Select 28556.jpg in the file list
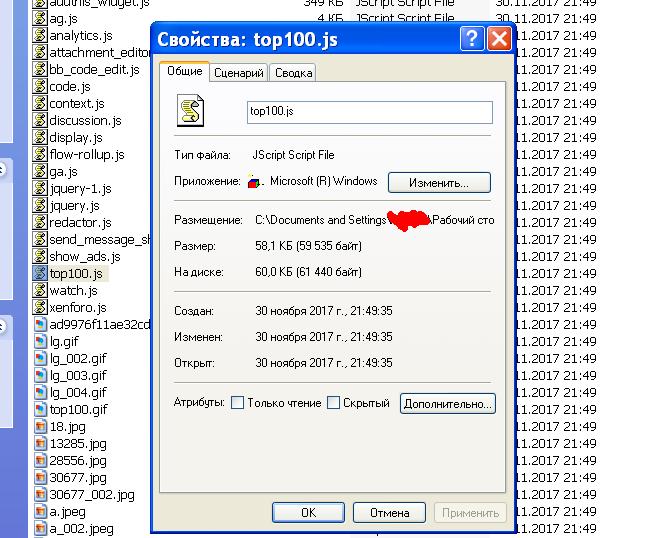Screen dimensions: 646x538 tap(78, 460)
